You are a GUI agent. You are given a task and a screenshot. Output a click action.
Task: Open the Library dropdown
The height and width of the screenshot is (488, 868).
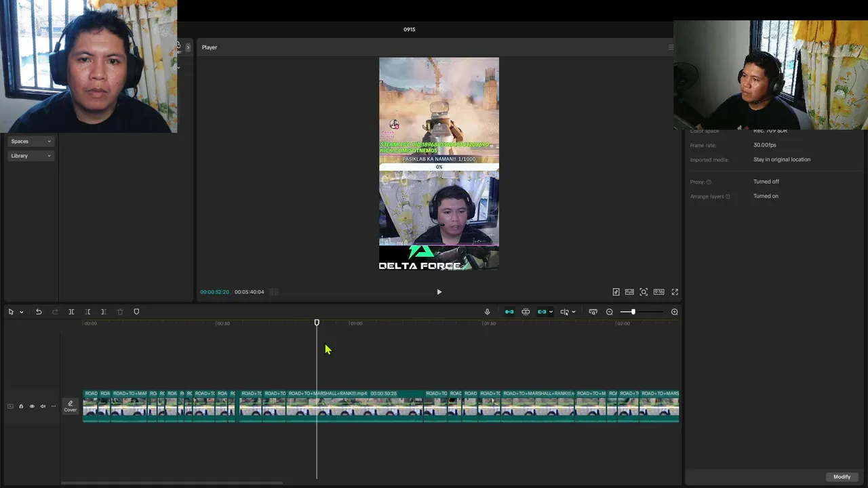(x=31, y=156)
